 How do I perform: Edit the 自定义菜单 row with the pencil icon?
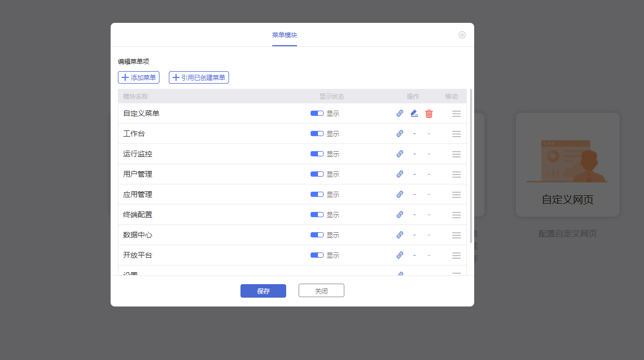coord(414,113)
